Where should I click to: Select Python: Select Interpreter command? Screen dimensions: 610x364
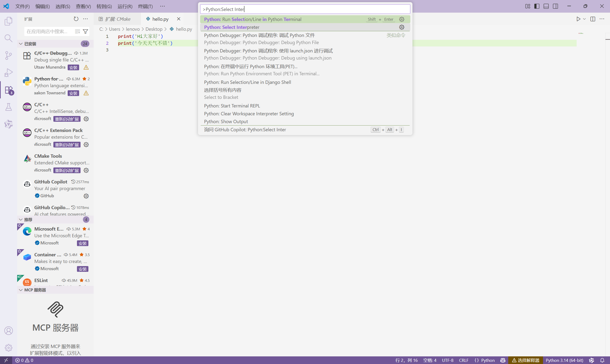click(305, 27)
